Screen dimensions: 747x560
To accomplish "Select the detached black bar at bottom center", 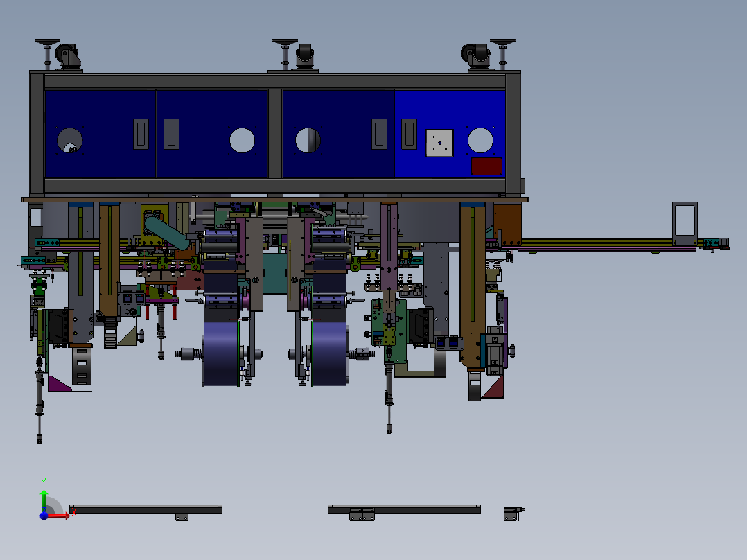I will point(404,509).
